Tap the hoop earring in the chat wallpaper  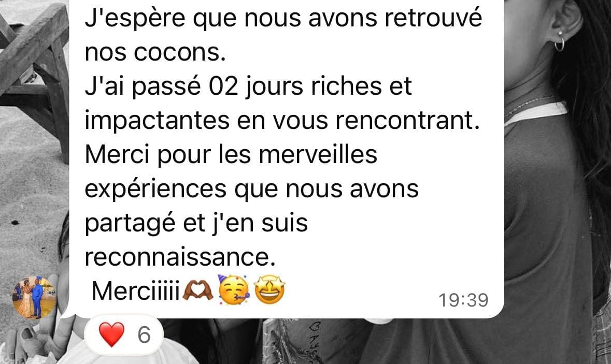click(x=559, y=42)
